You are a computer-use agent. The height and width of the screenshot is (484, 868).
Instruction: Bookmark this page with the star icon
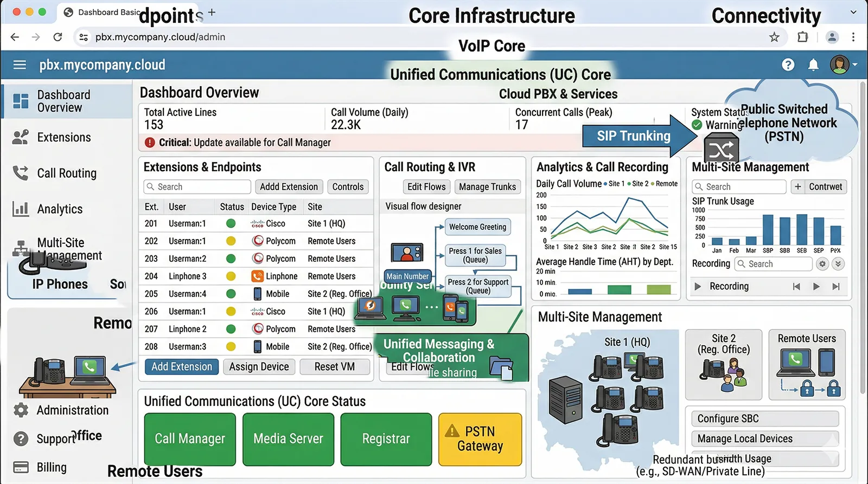pyautogui.click(x=774, y=37)
